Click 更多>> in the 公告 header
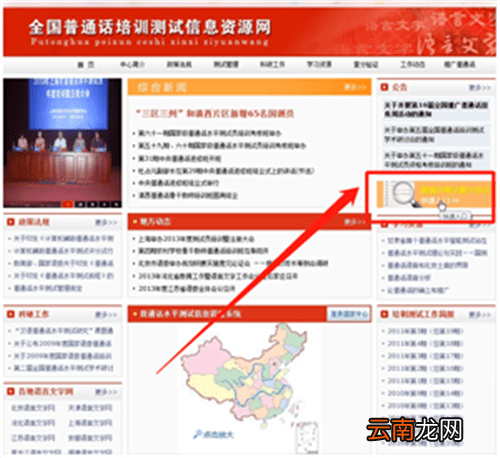Viewport: 500px width, 458px height. click(x=480, y=87)
